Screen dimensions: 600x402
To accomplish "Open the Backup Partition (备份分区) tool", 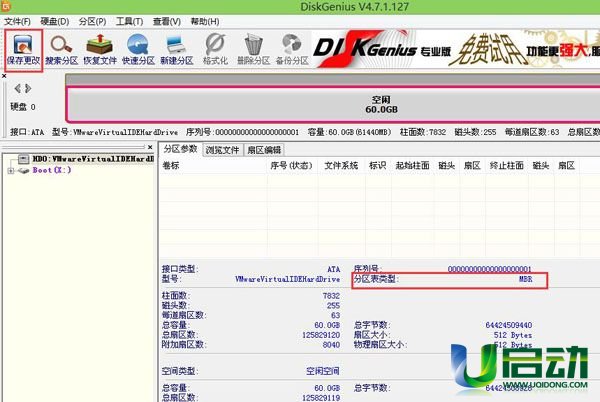I will [292, 50].
